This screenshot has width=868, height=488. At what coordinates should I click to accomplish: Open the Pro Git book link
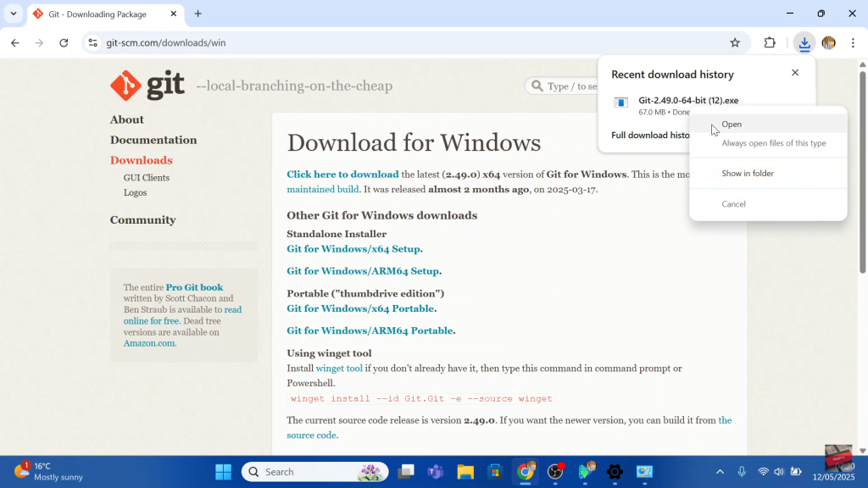pyautogui.click(x=194, y=287)
